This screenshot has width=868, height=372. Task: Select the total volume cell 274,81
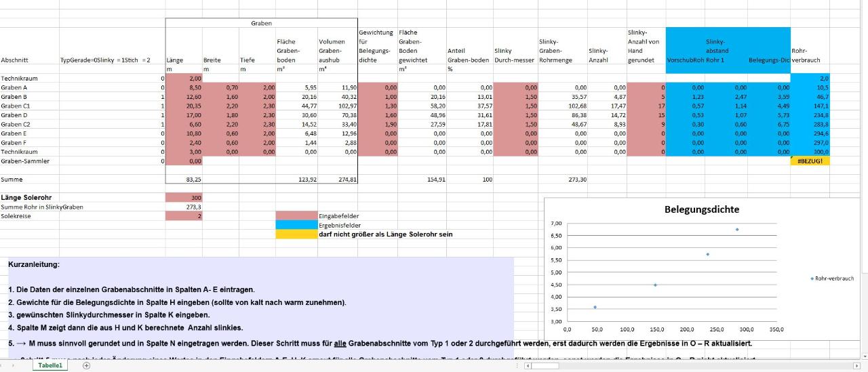click(x=338, y=179)
